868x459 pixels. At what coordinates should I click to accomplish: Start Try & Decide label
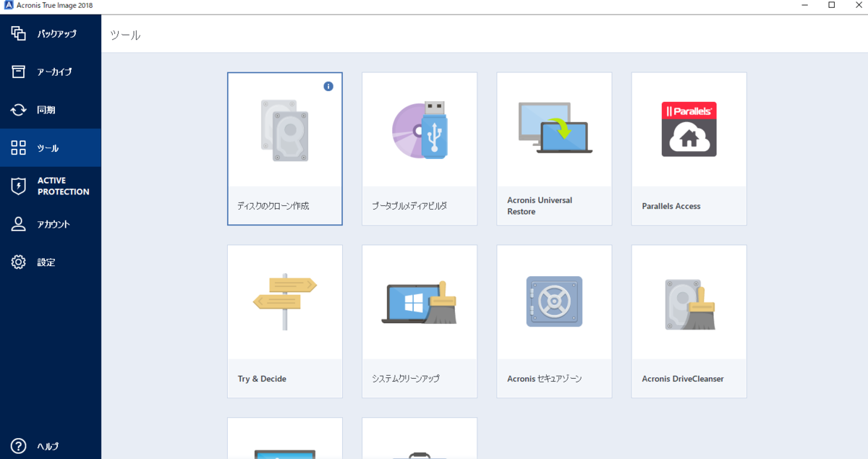[x=262, y=379]
